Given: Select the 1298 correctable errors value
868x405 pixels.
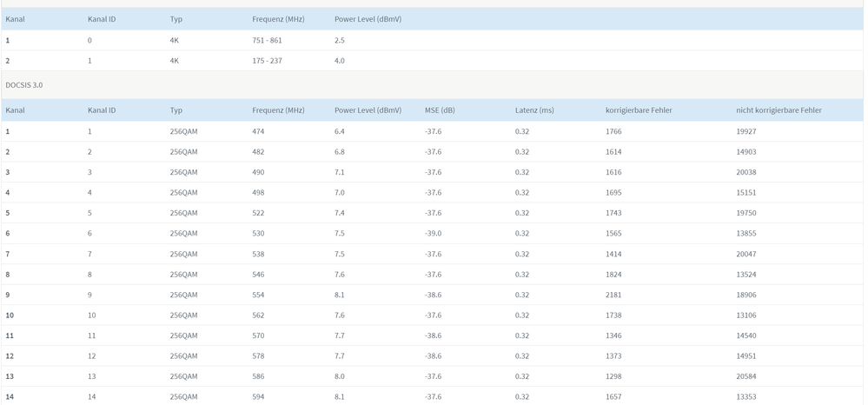Looking at the screenshot, I should [613, 376].
